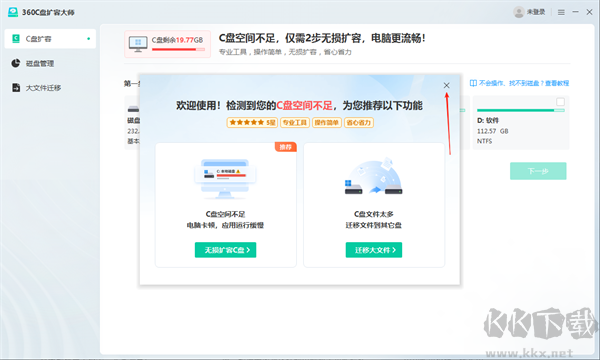
Task: Click the 操作简单 tag
Action: pos(326,122)
